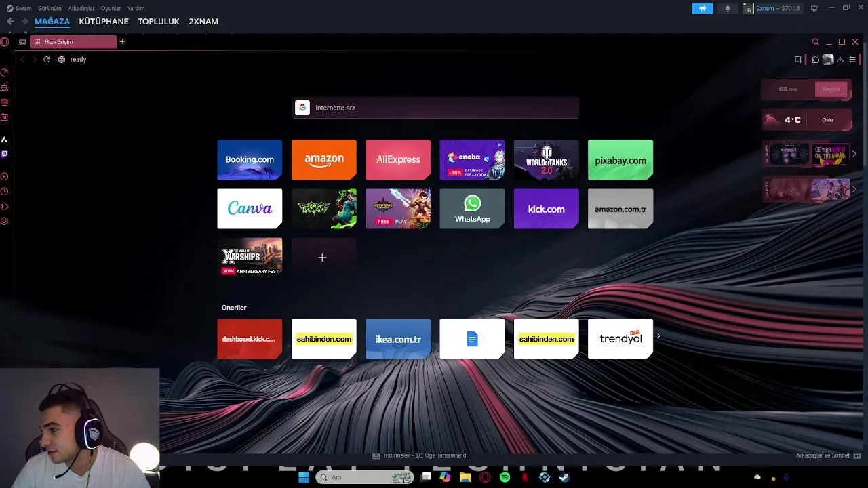The image size is (868, 488).
Task: Open the Oslo weather widget
Action: (806, 120)
